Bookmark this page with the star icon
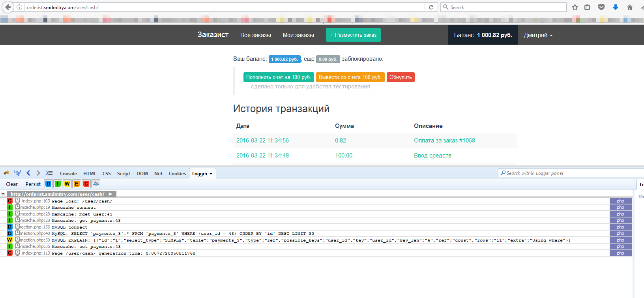644x298 pixels. click(x=575, y=7)
